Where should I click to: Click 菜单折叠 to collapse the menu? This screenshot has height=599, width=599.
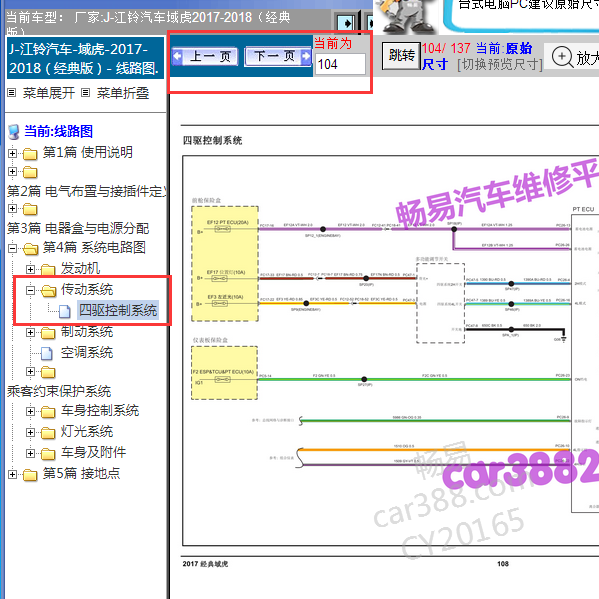[123, 93]
